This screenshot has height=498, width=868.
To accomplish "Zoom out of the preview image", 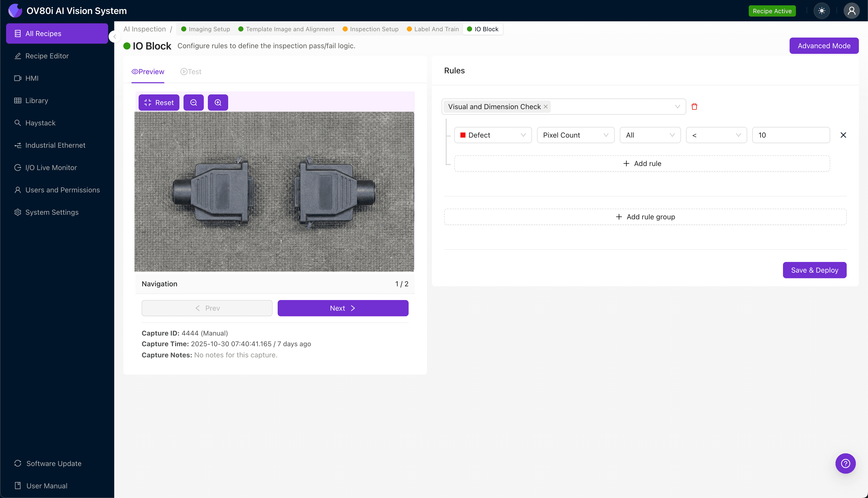I will pyautogui.click(x=194, y=102).
